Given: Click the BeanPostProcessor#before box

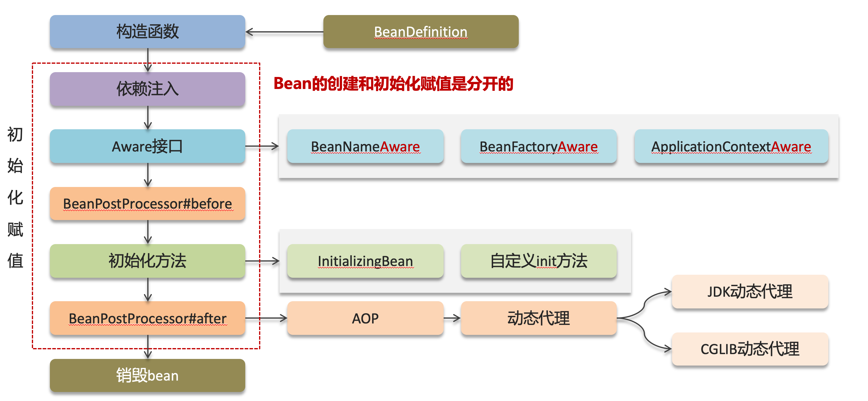Looking at the screenshot, I should [147, 204].
